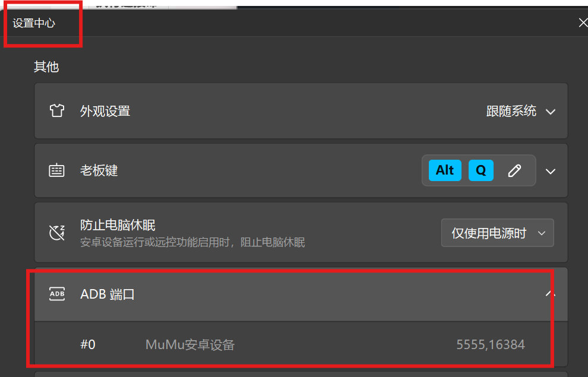Click the Q key badge

point(480,170)
